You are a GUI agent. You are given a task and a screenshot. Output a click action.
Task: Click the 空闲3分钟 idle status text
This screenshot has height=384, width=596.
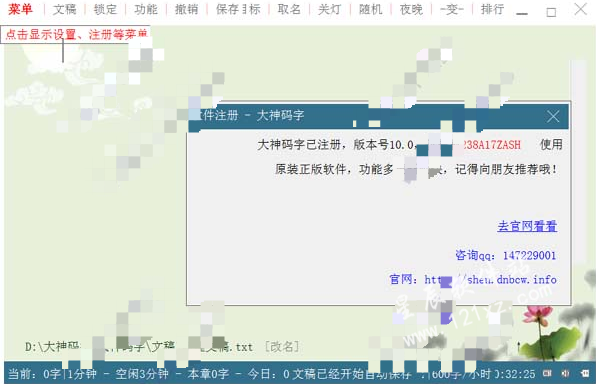[142, 374]
